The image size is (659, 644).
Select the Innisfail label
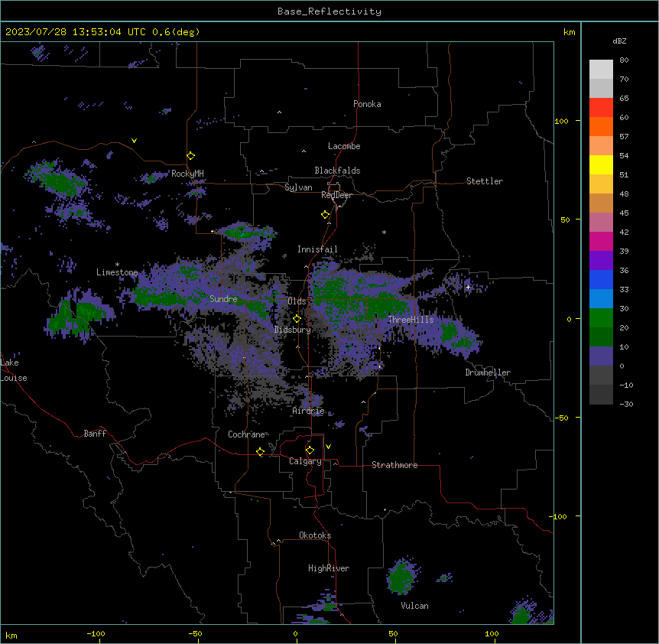click(x=317, y=249)
